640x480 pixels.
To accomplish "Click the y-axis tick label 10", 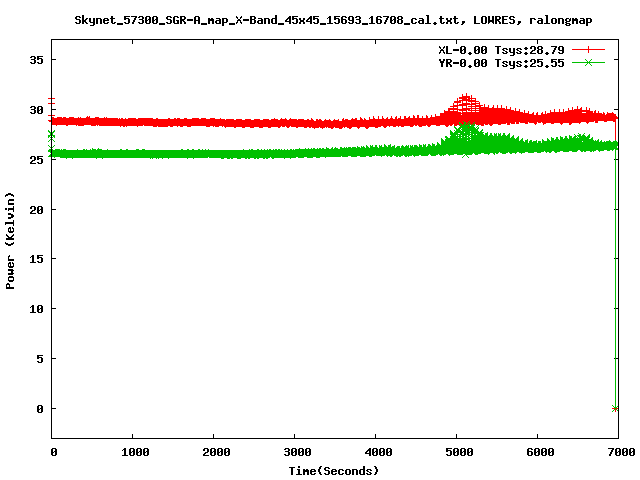I will [36, 309].
